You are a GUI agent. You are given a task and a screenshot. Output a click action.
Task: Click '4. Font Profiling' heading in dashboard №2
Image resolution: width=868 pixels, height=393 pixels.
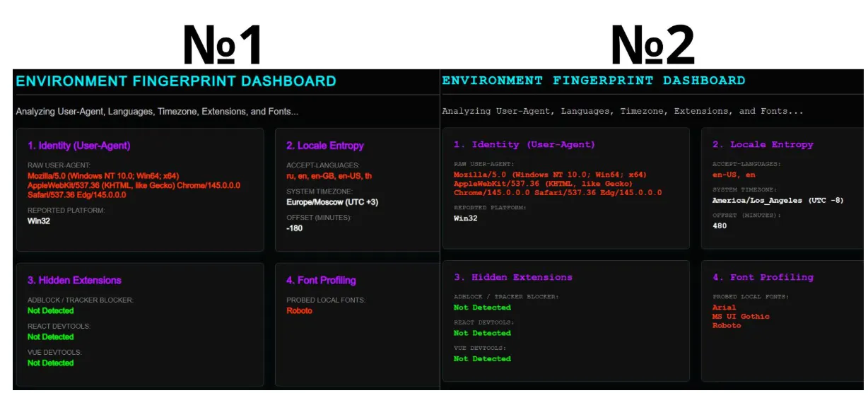[763, 278]
